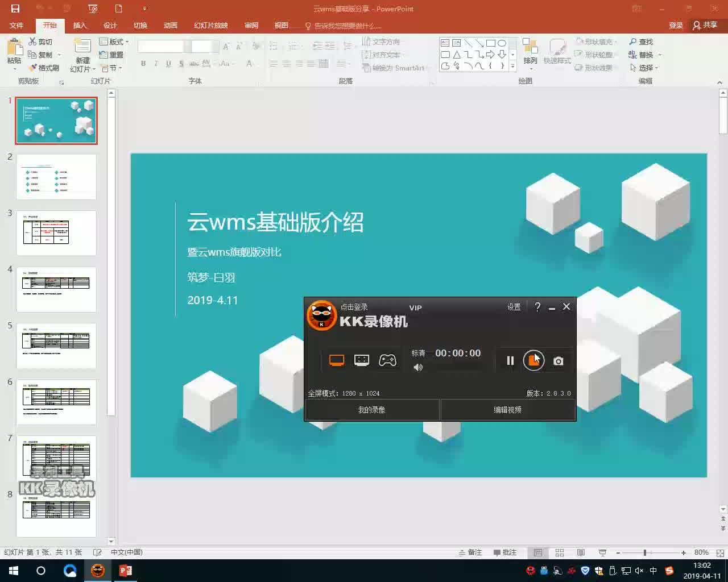The image size is (728, 582).
Task: Pause recording in KK录像机
Action: tap(509, 360)
